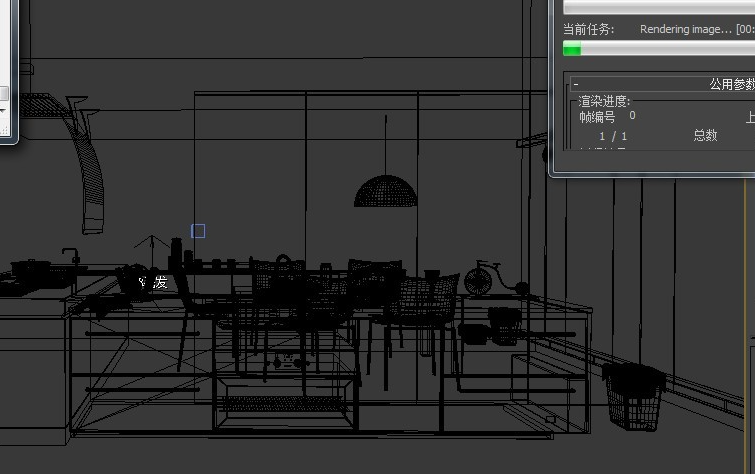Click the 当前任务 label
Screen dimensions: 755x474
(x=588, y=30)
